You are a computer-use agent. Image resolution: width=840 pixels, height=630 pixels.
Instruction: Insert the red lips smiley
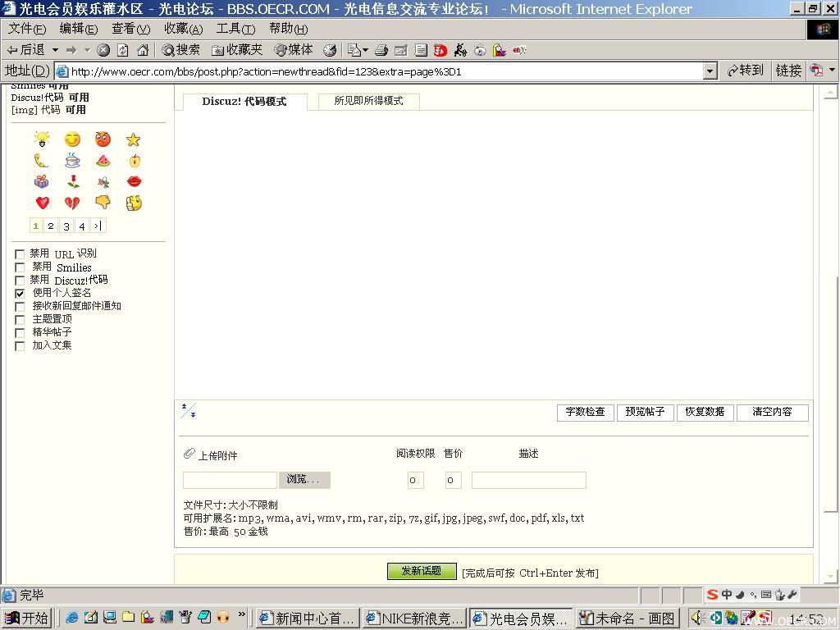(134, 181)
